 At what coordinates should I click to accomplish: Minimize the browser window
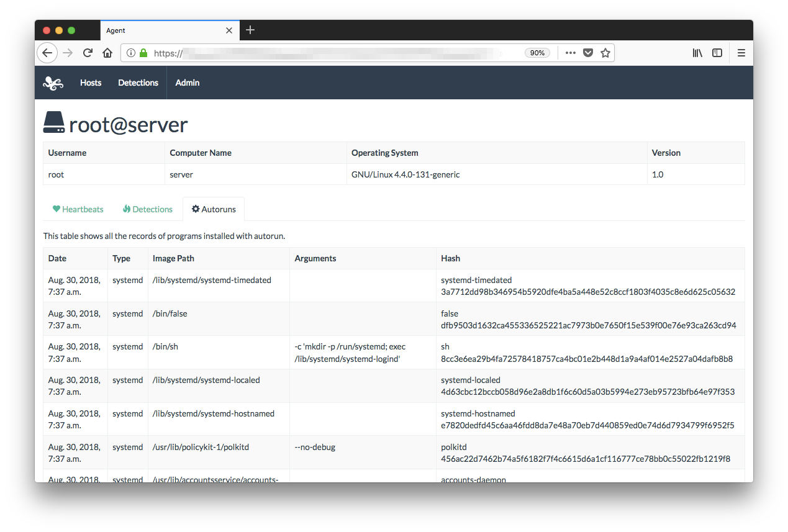[x=59, y=30]
